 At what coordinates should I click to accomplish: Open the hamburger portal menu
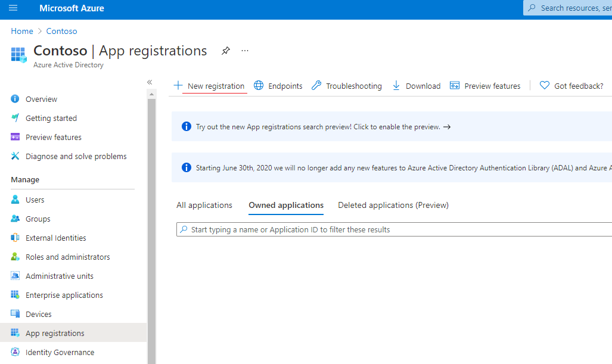tap(13, 8)
